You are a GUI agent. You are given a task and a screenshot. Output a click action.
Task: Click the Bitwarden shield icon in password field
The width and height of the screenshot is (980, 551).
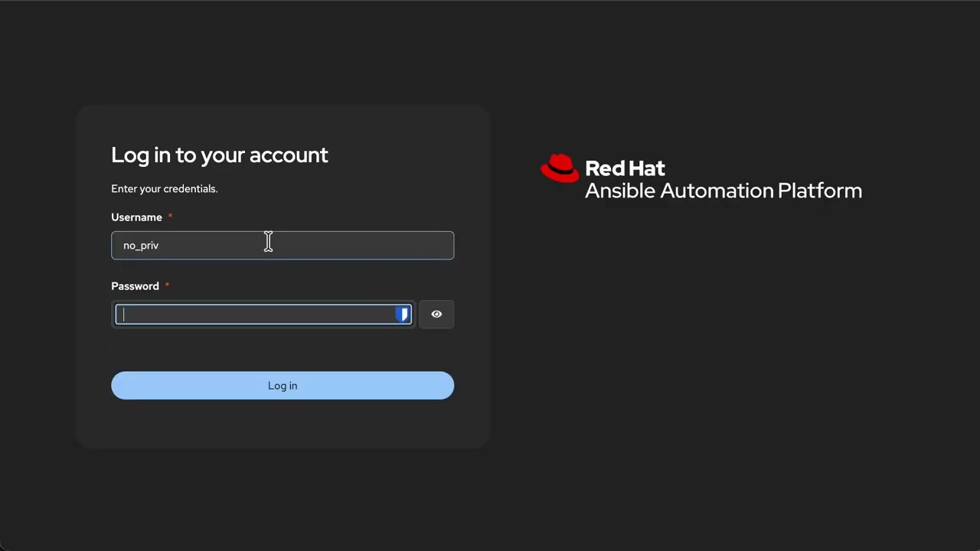402,315
